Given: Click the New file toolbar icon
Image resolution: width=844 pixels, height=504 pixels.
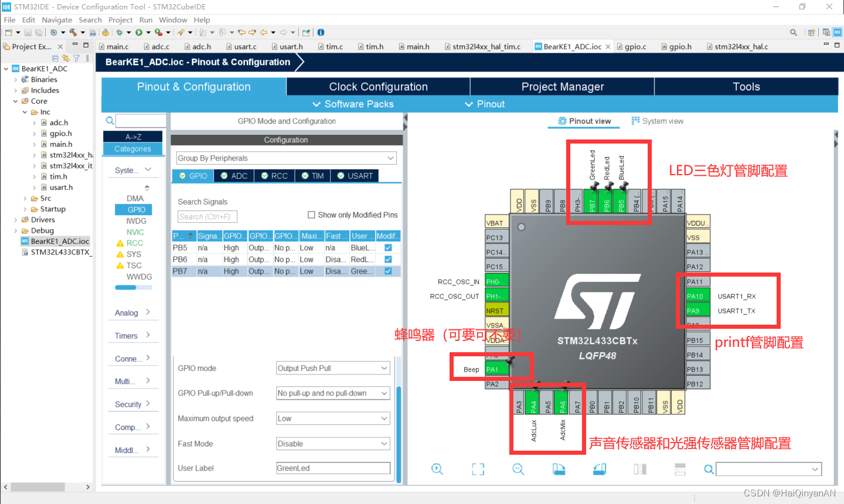Looking at the screenshot, I should point(9,32).
